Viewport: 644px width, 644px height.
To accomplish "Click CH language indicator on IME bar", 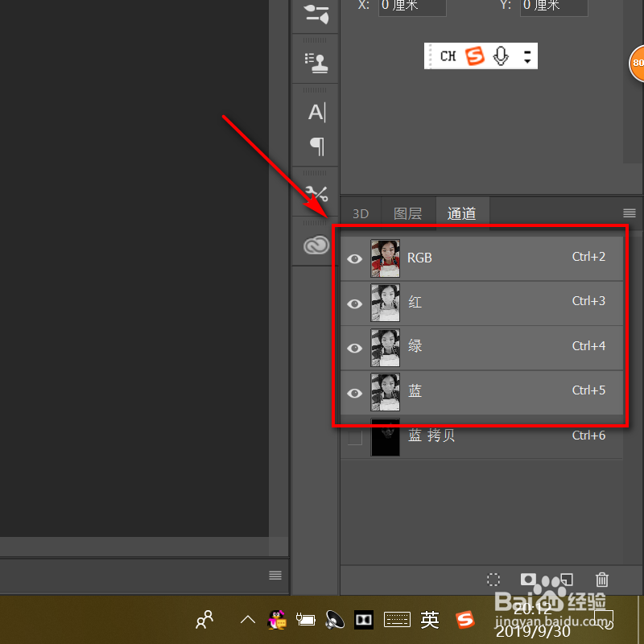I will 448,56.
